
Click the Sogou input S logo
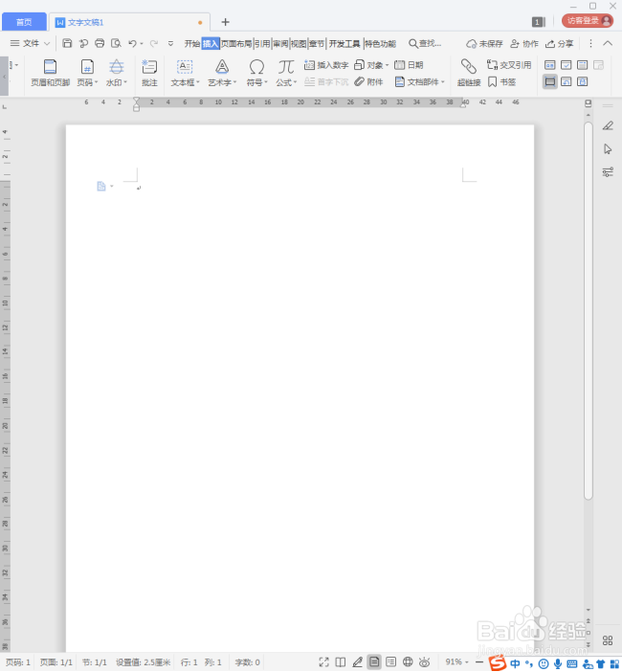498,663
